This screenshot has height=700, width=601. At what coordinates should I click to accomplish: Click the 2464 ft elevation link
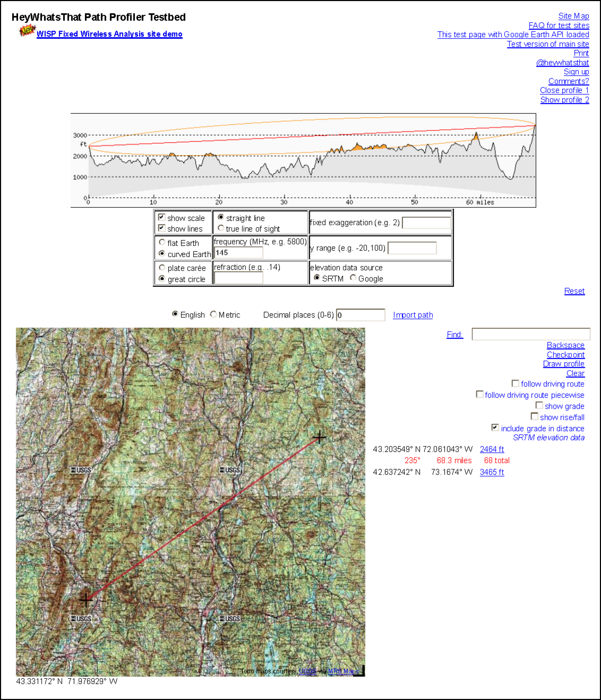pyautogui.click(x=492, y=449)
